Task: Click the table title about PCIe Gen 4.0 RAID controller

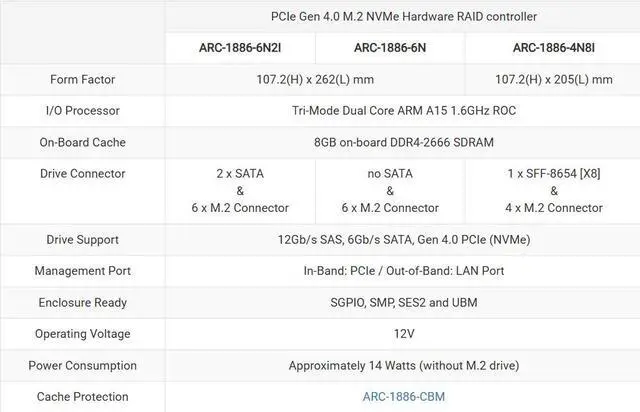Action: coord(403,16)
